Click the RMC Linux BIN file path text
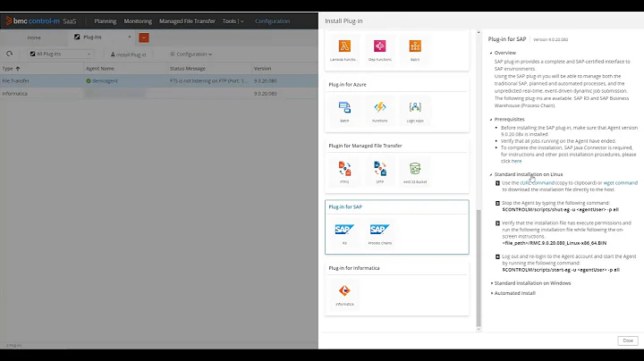Image resolution: width=644 pixels, height=361 pixels. (554, 243)
